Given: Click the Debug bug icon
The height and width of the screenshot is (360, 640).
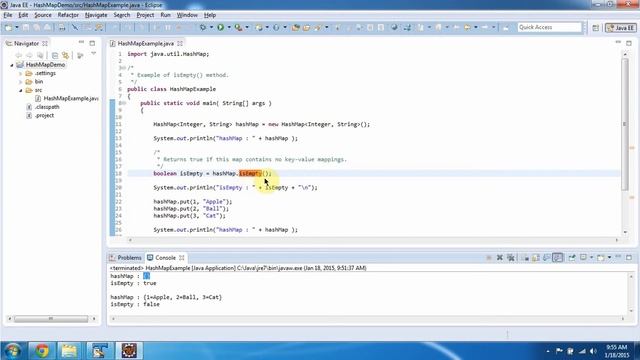Looking at the screenshot, I should click(203, 27).
